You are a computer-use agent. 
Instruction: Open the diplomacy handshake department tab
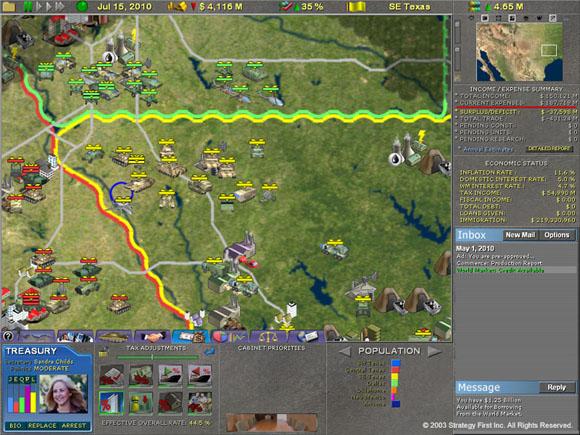[152, 336]
